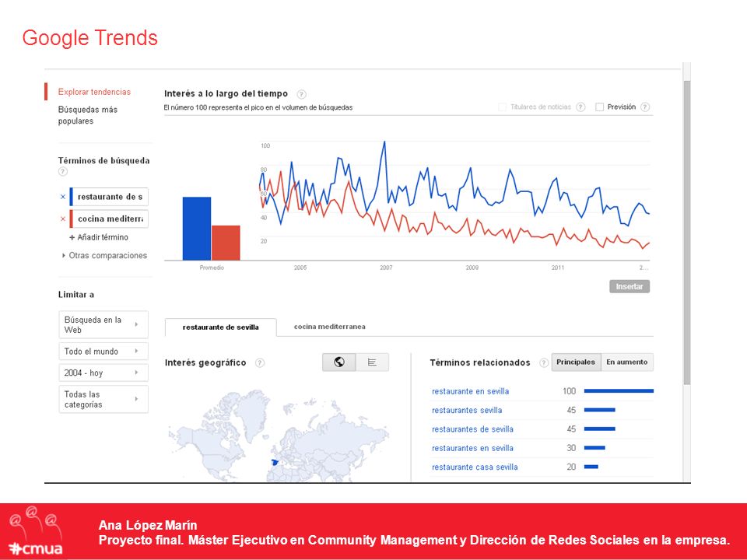Click Añadir término label
Image resolution: width=747 pixels, height=560 pixels.
pos(103,237)
